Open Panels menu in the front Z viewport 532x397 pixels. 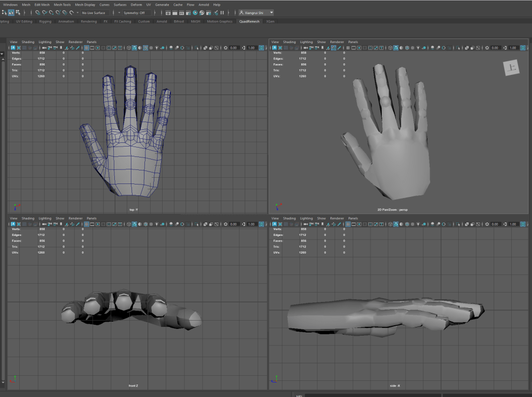pos(91,218)
